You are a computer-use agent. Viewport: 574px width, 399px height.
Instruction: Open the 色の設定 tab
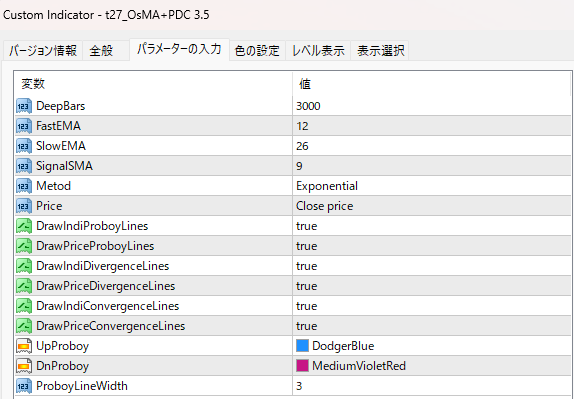257,51
